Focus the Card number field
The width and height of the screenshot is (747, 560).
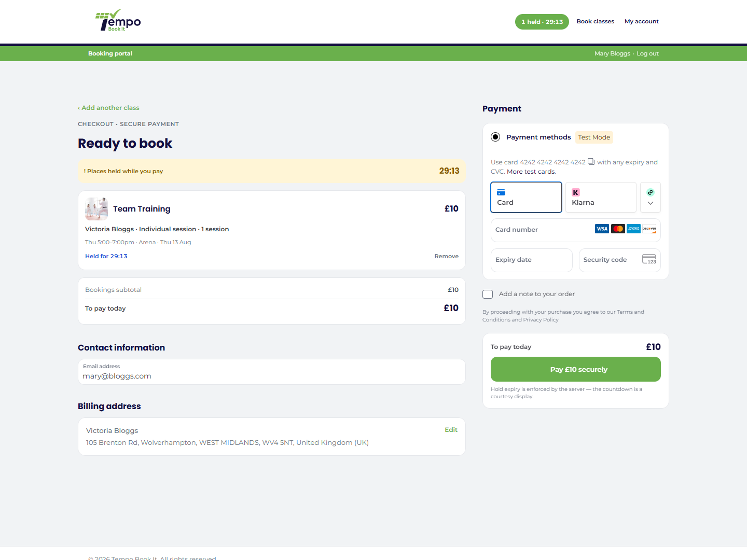[576, 230]
